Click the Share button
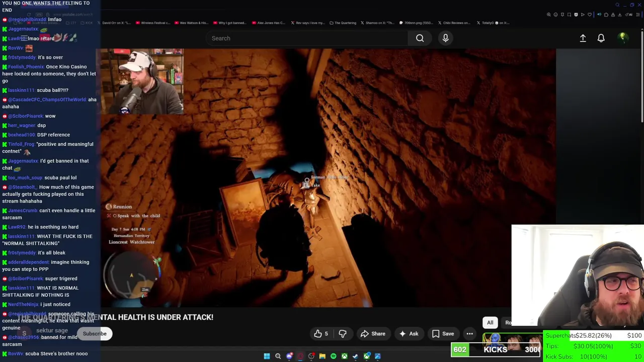This screenshot has height=362, width=644. click(373, 334)
